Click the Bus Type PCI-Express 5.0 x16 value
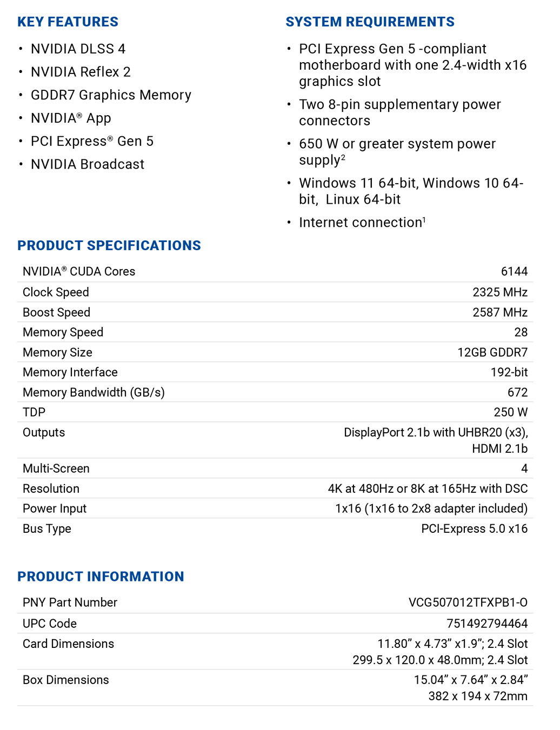 click(475, 528)
